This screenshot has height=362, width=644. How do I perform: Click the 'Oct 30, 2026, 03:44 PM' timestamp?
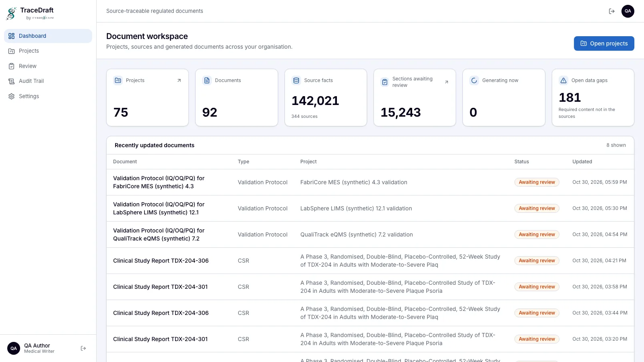click(600, 313)
